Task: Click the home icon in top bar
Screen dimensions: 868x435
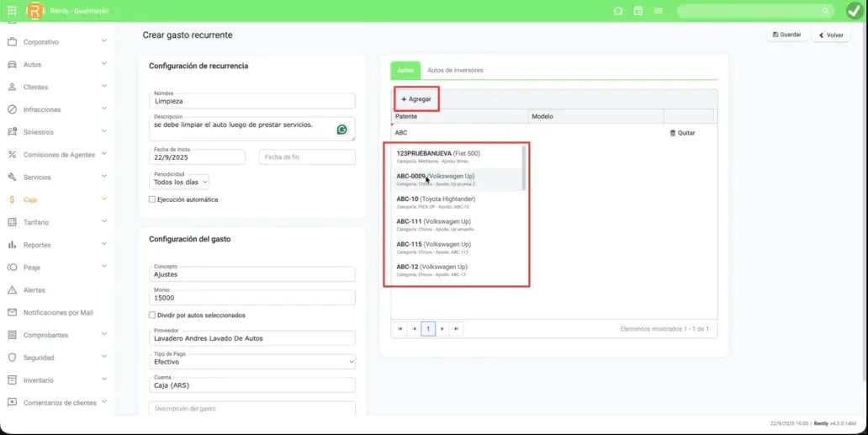Action: [x=618, y=11]
